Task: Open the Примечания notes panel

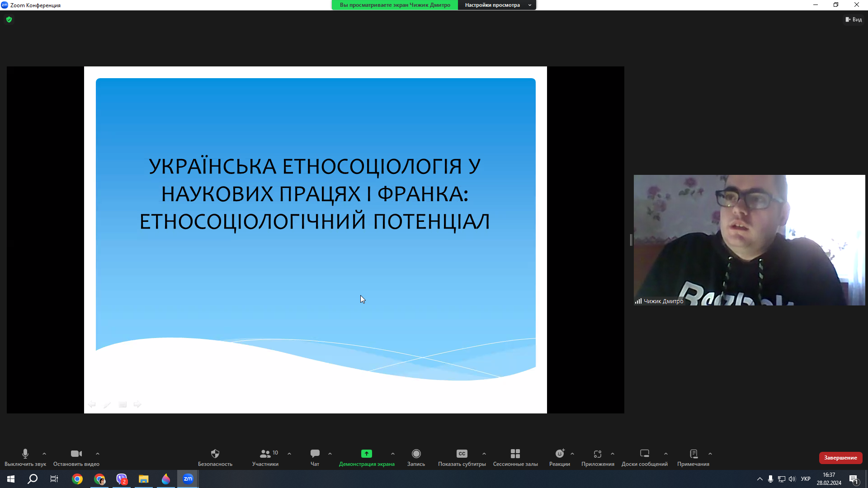Action: 693,457
